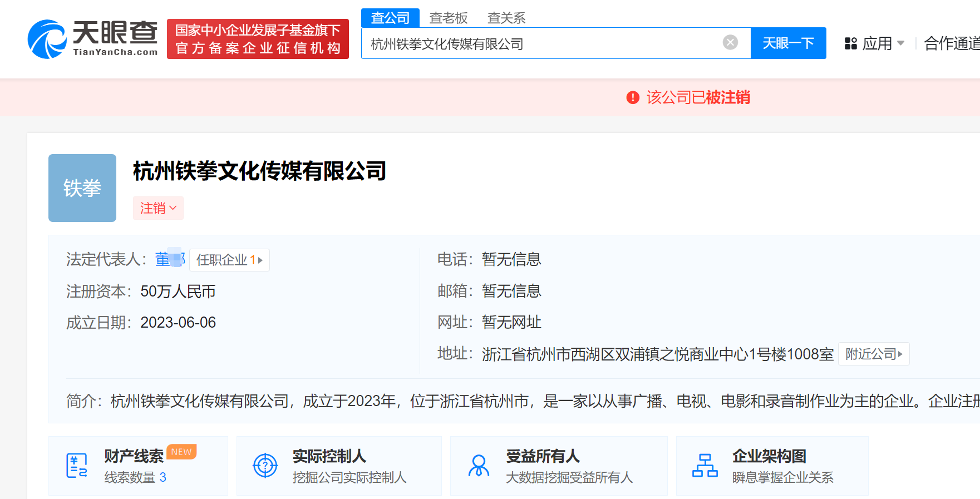This screenshot has height=499, width=980.
Task: Click the registered capital 50万人民币 value
Action: (178, 292)
